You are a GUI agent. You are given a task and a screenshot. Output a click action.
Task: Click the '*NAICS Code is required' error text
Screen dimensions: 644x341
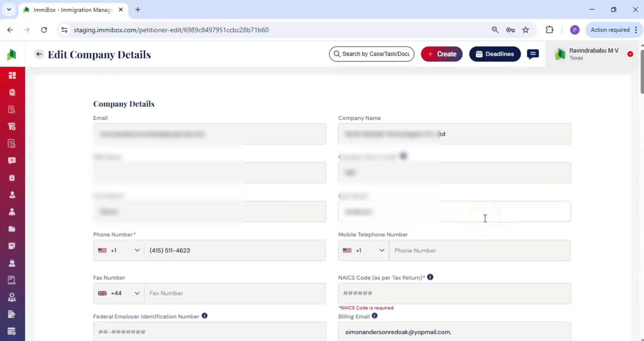366,308
